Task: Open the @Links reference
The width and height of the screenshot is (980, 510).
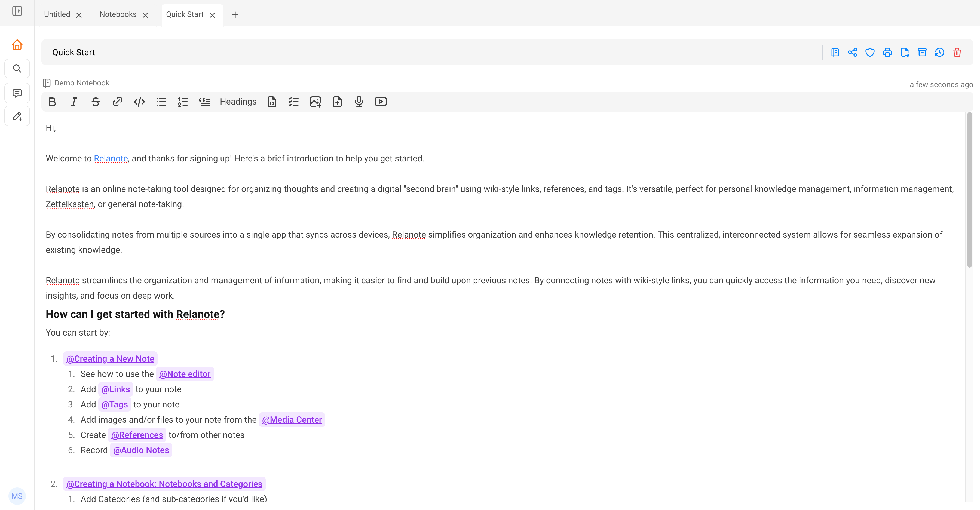Action: [x=116, y=389]
